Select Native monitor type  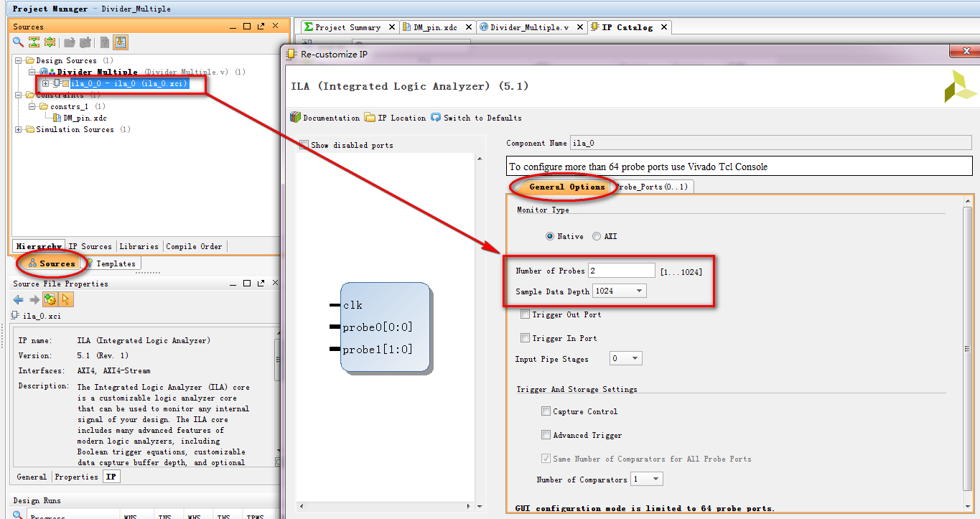[x=550, y=236]
